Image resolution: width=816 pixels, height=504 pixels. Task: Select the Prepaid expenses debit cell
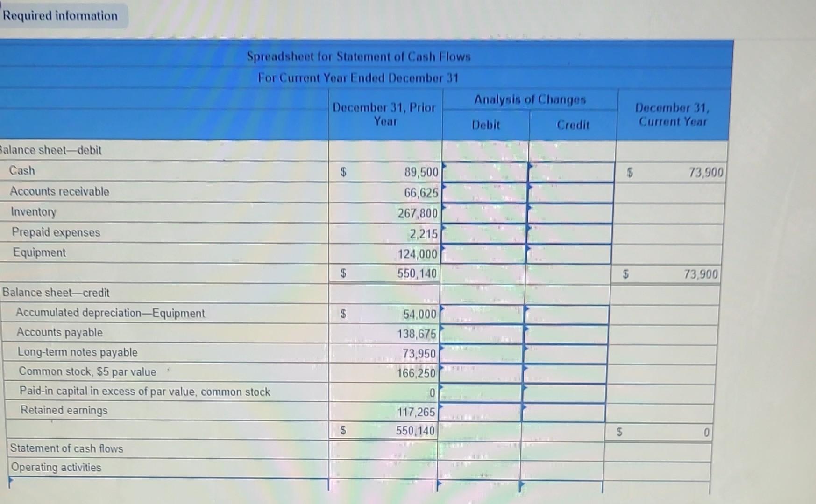tap(483, 234)
